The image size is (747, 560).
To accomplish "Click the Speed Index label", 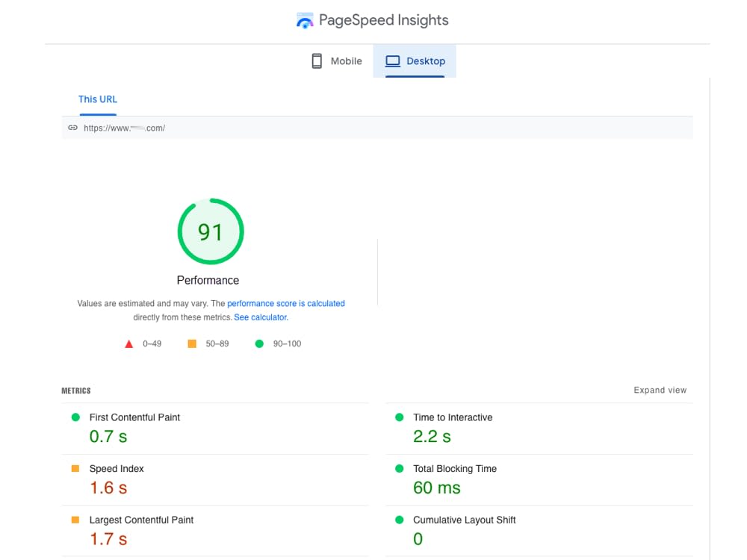I will (117, 469).
